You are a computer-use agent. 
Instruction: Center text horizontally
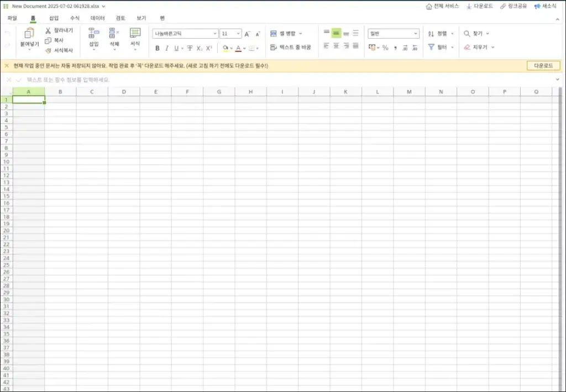(x=336, y=46)
